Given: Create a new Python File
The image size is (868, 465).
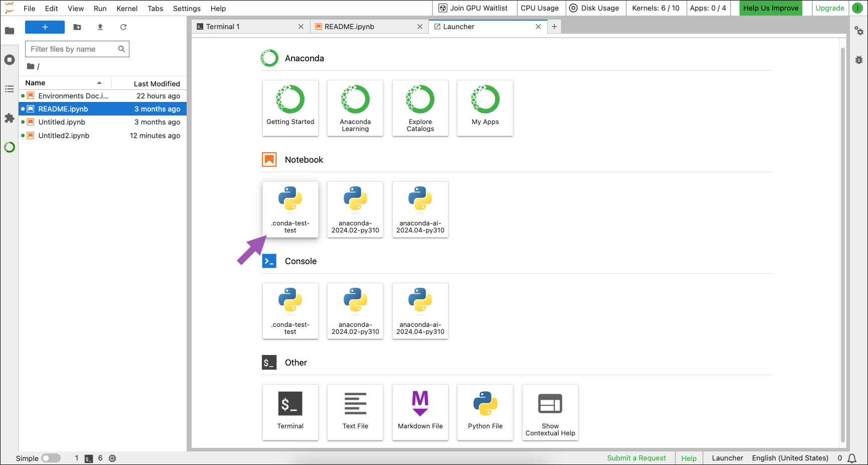Looking at the screenshot, I should point(485,412).
